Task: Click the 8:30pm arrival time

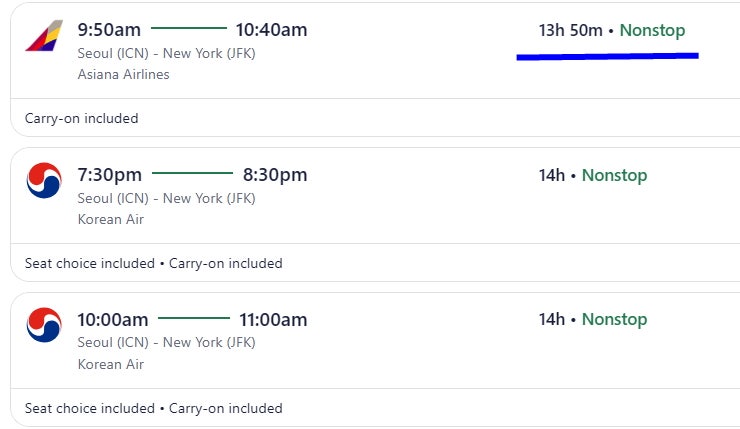Action: [275, 175]
